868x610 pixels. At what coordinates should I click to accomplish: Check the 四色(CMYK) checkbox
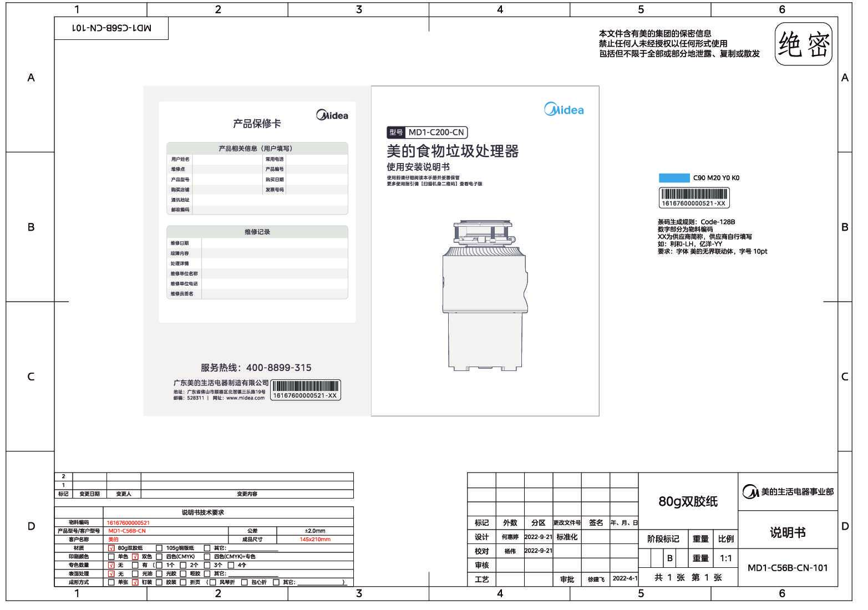(160, 557)
